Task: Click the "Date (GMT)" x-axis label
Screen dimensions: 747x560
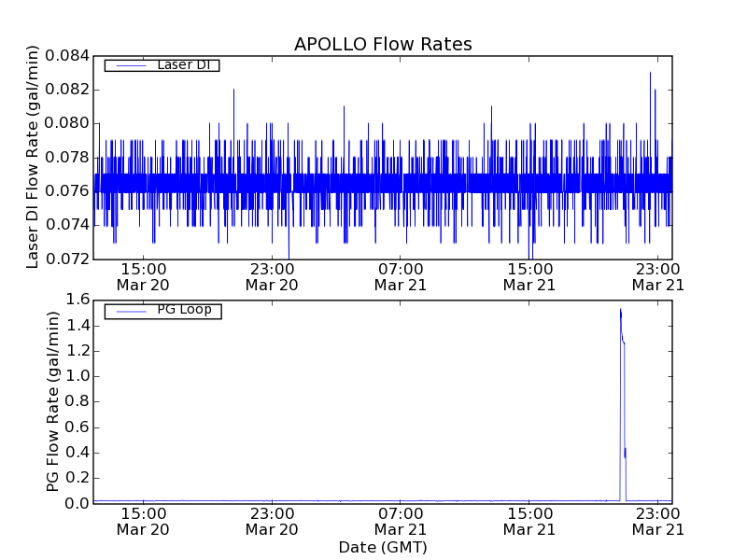Action: pos(383,547)
